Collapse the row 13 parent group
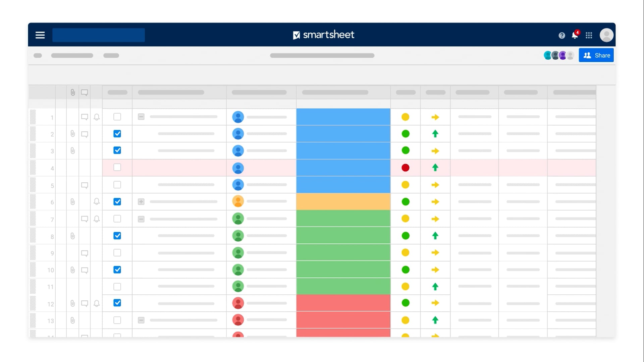Image resolution: width=644 pixels, height=362 pixels. tap(141, 320)
